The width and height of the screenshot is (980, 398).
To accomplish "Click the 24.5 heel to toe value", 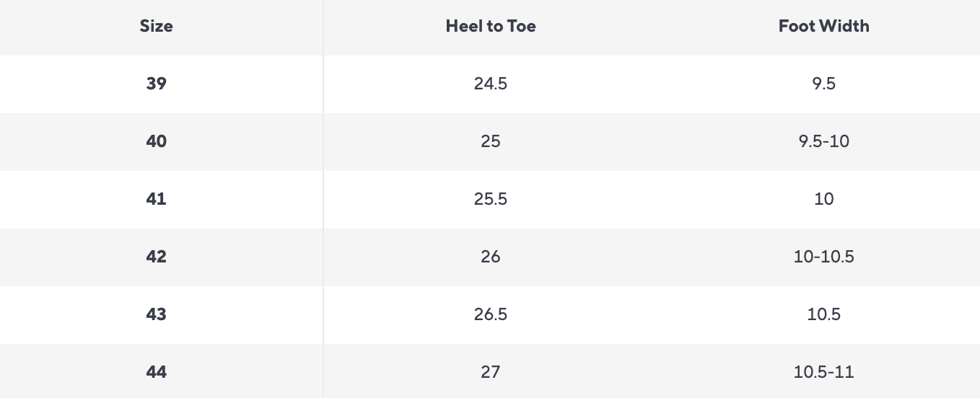I will [x=491, y=84].
